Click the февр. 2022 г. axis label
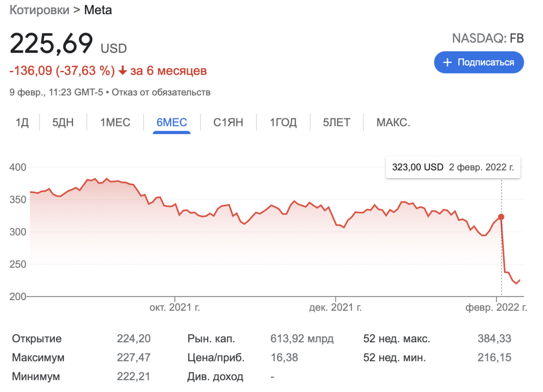This screenshot has height=392, width=543. coord(496,308)
